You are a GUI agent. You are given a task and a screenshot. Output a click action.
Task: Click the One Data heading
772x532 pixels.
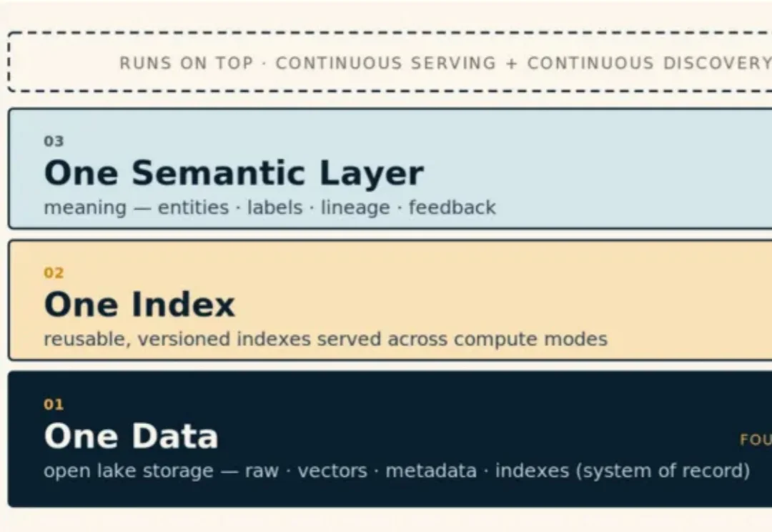click(131, 436)
